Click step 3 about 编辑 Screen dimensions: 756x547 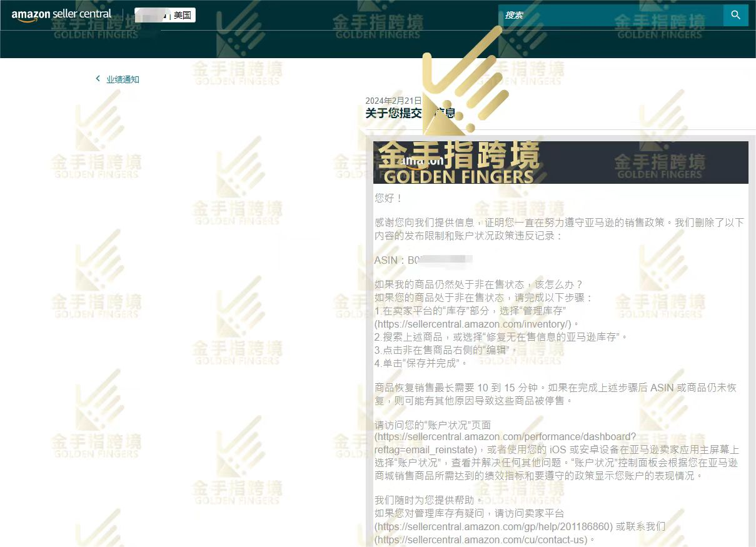point(447,350)
